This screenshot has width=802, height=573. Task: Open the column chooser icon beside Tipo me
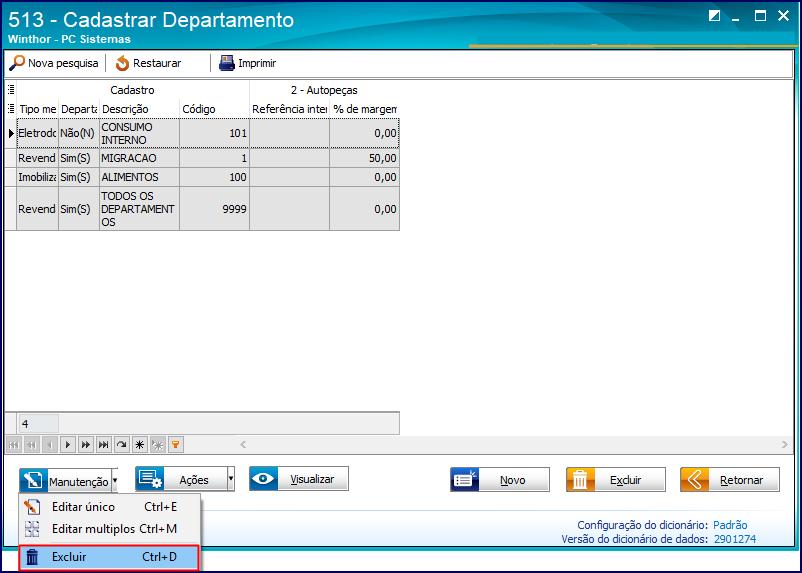tap(11, 108)
